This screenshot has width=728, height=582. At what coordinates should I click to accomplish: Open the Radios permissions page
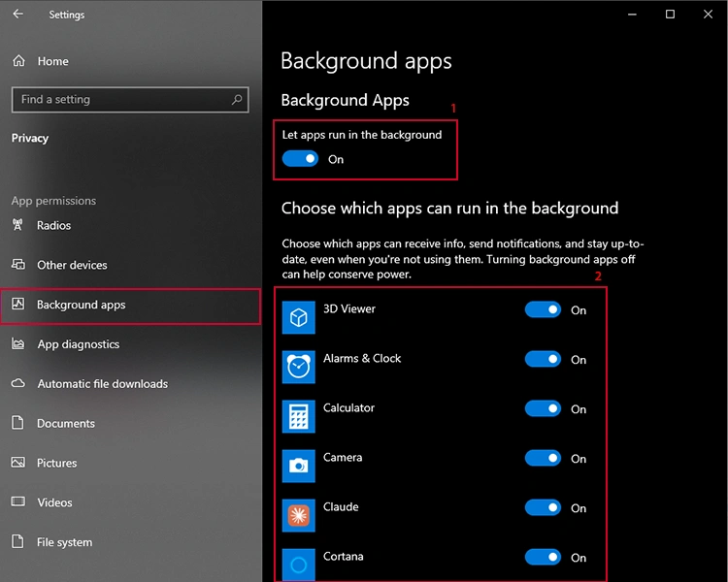coord(130,225)
